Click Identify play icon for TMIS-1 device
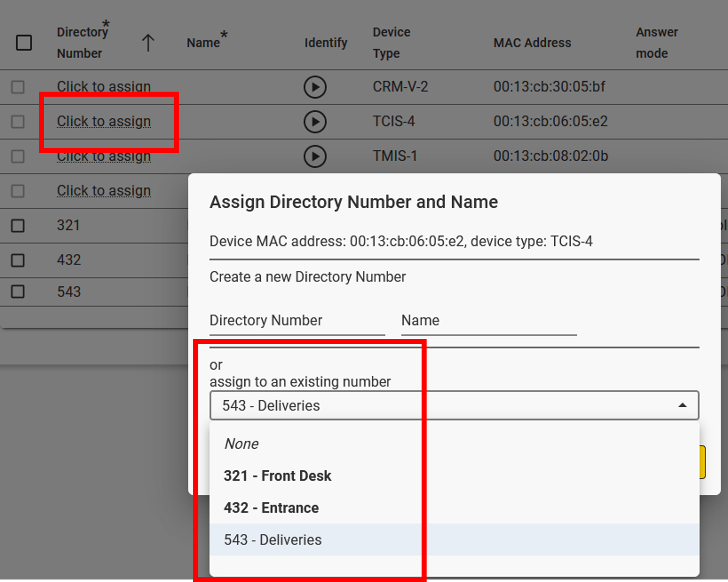The image size is (728, 582). (315, 156)
